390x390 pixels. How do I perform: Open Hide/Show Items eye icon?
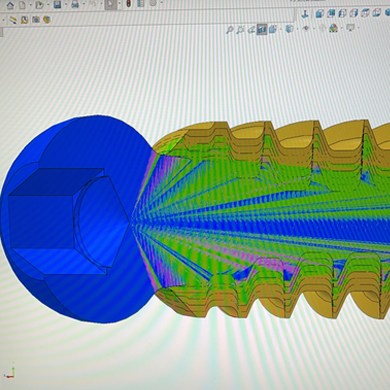(306, 28)
